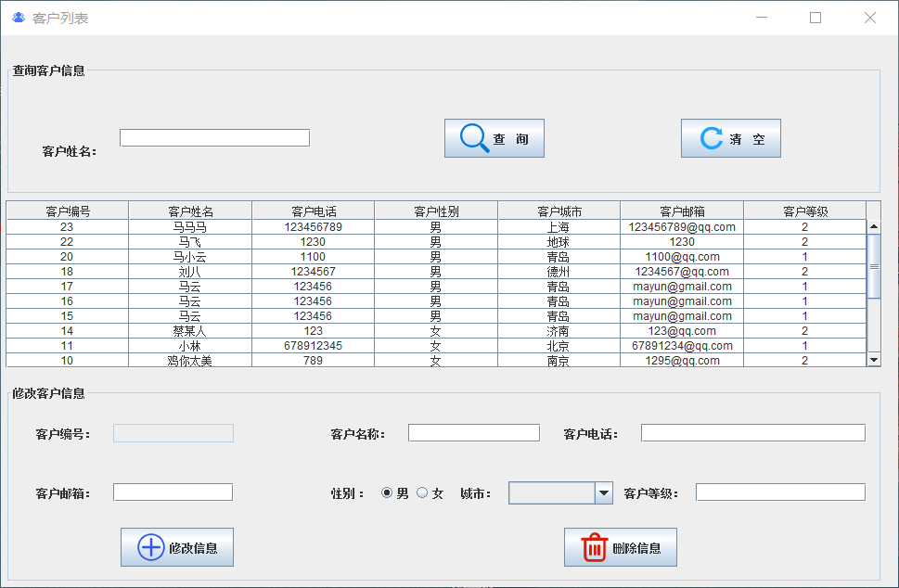
Task: Select the row named 小林
Action: point(436,346)
